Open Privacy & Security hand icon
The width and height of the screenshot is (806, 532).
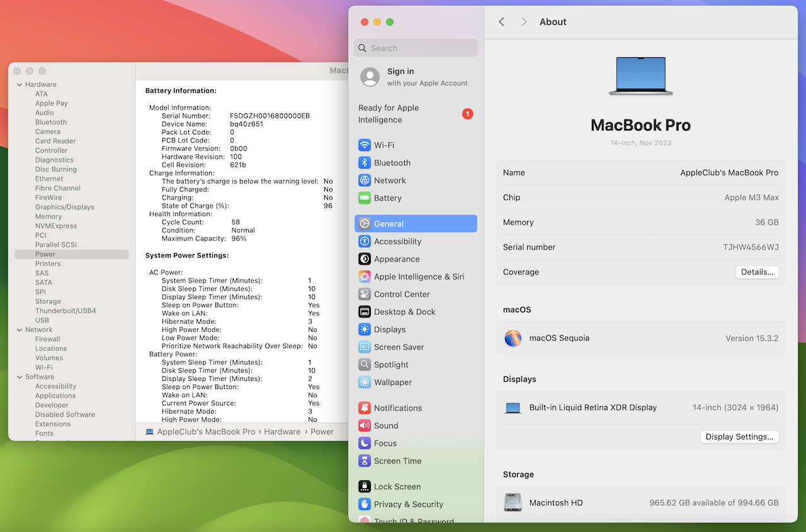[365, 504]
